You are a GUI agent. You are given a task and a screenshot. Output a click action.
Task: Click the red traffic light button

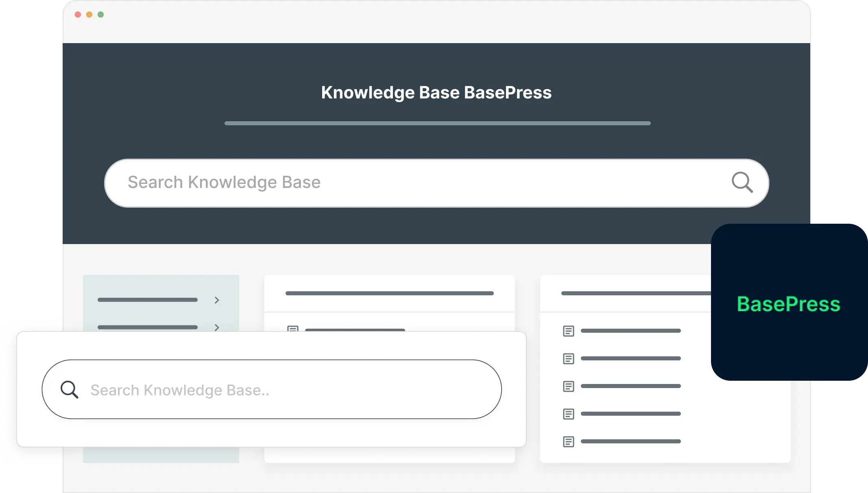[x=78, y=14]
